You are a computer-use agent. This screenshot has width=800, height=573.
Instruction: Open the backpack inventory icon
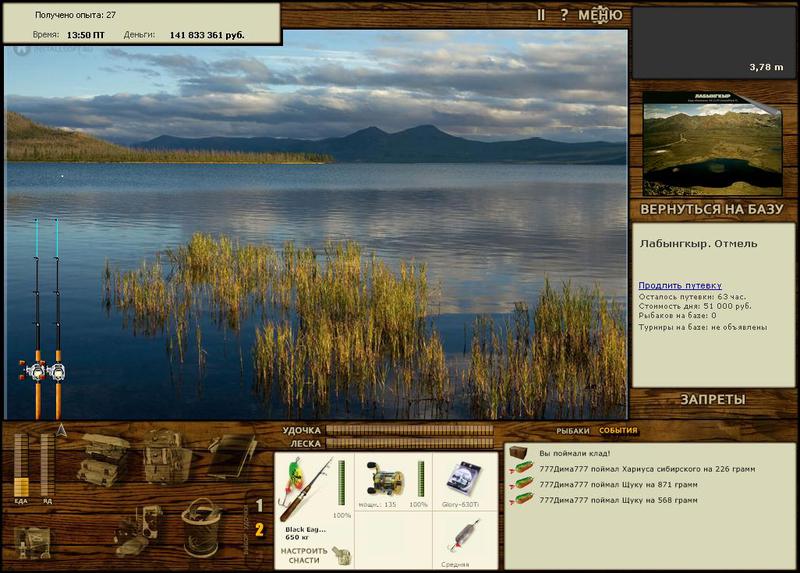click(x=166, y=457)
